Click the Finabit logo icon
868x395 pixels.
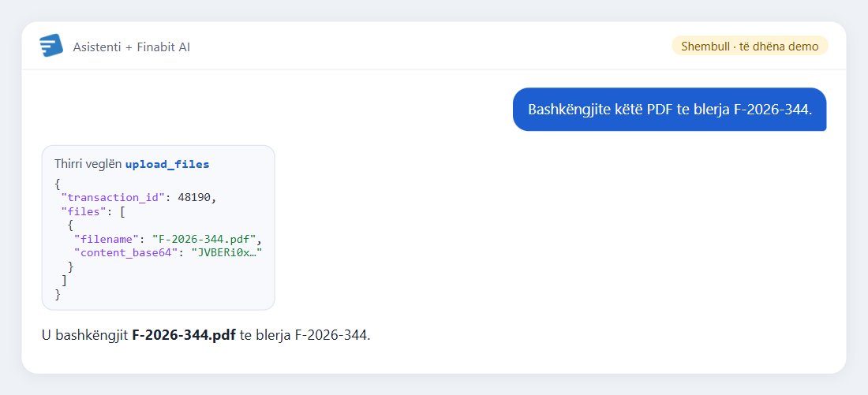tap(51, 46)
